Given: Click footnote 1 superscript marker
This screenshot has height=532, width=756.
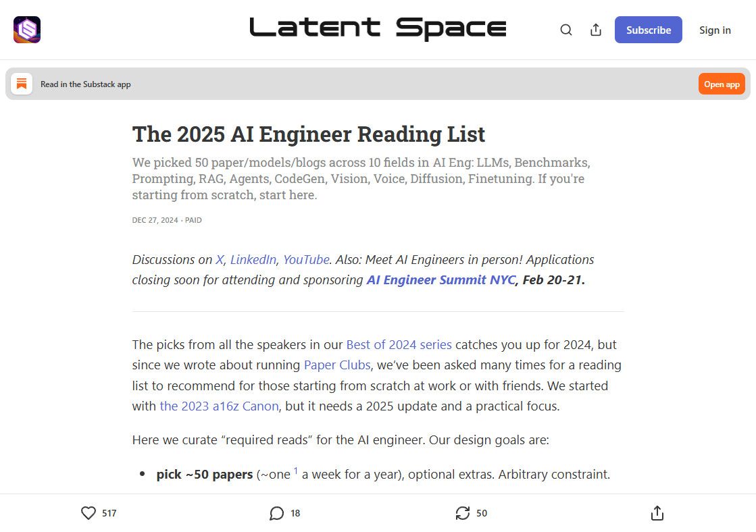Looking at the screenshot, I should coord(296,471).
